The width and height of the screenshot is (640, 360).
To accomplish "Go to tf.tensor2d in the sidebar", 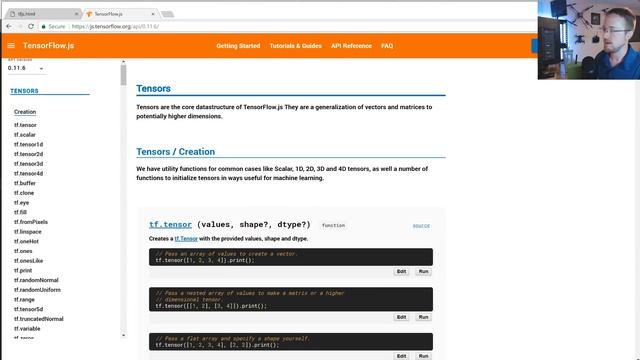I will coord(28,154).
